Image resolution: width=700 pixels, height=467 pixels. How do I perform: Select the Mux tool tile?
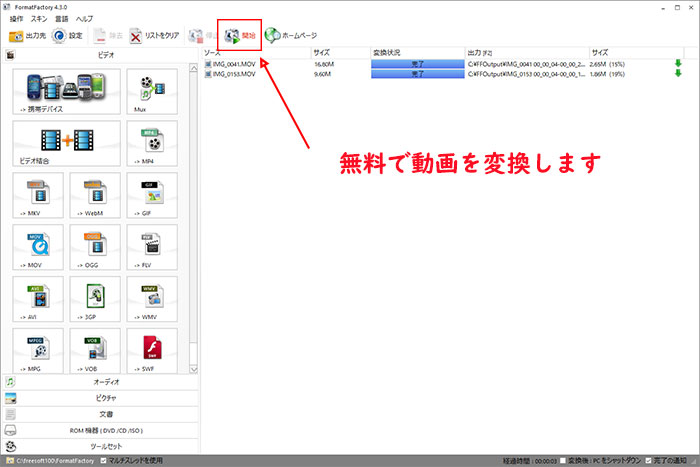click(x=152, y=92)
